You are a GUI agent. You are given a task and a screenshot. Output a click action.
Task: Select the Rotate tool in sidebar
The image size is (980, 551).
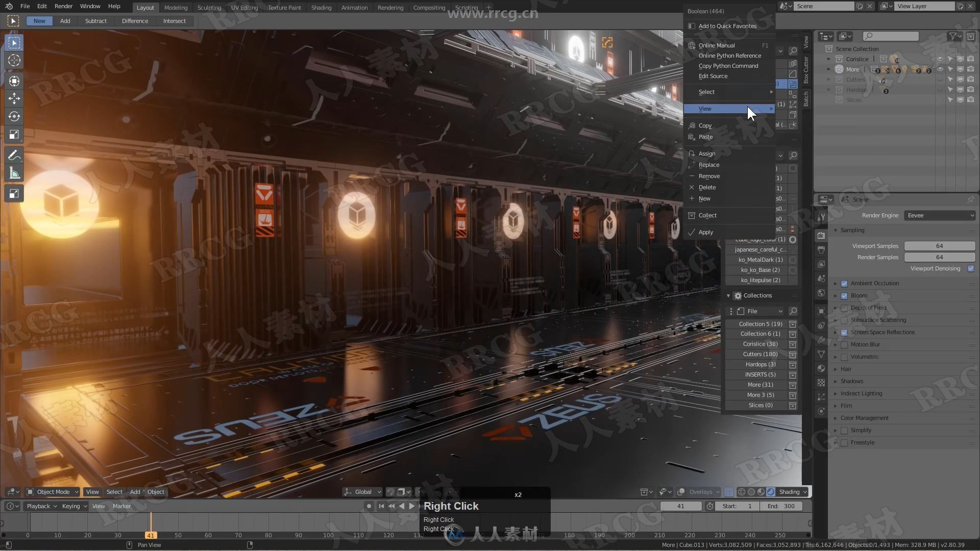click(15, 116)
